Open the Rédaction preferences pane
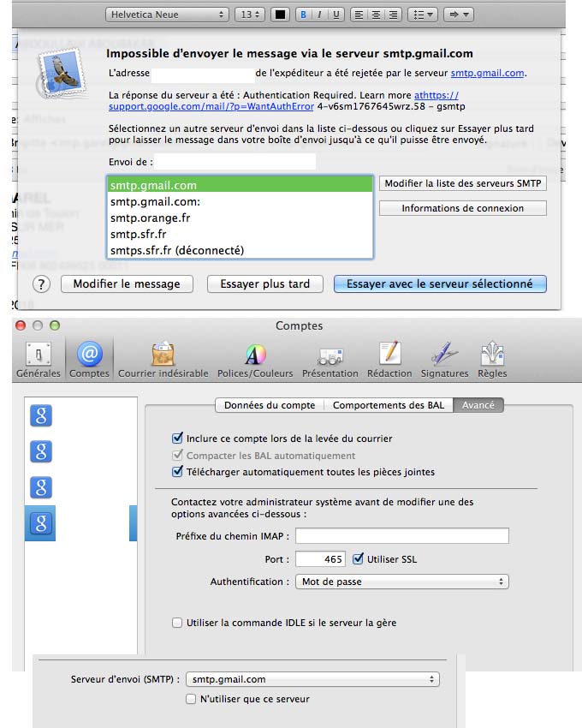The height and width of the screenshot is (728, 582). coord(389,360)
